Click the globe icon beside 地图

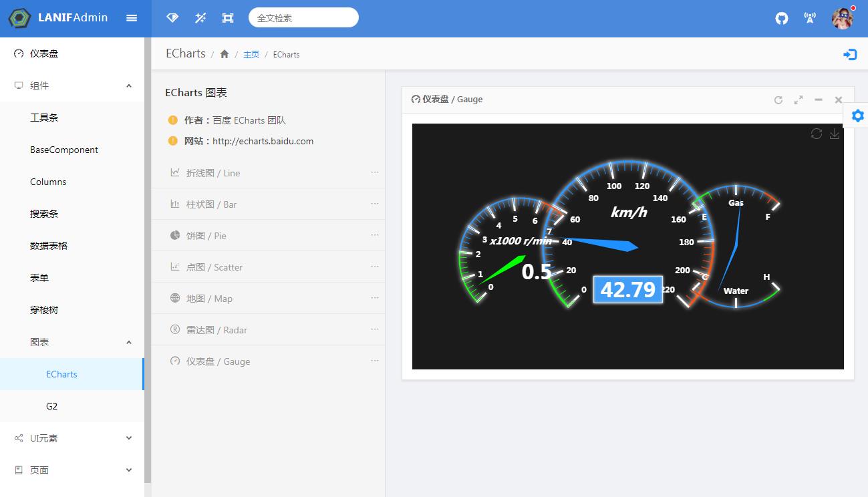[175, 298]
